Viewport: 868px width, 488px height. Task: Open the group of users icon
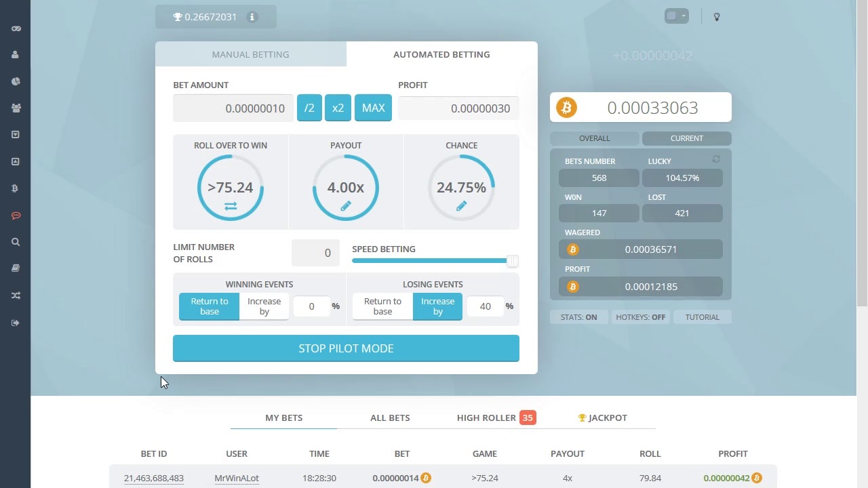16,108
